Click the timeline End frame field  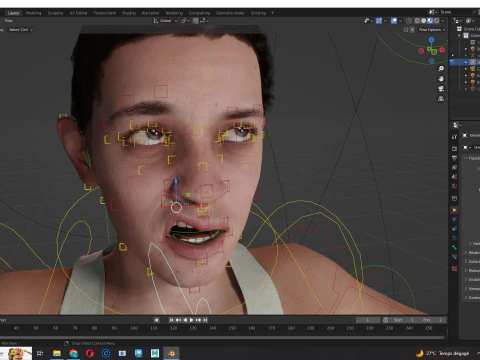(x=433, y=320)
